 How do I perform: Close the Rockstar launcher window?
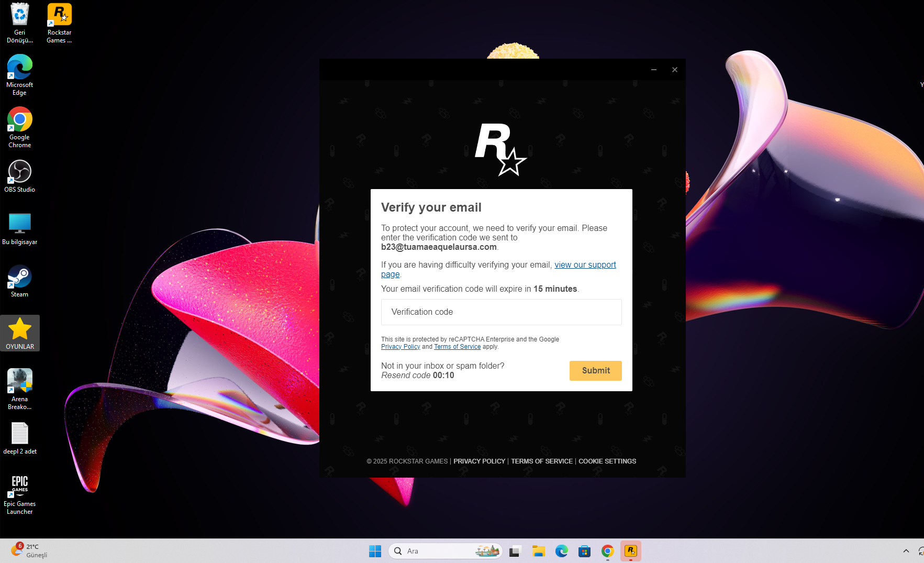675,70
